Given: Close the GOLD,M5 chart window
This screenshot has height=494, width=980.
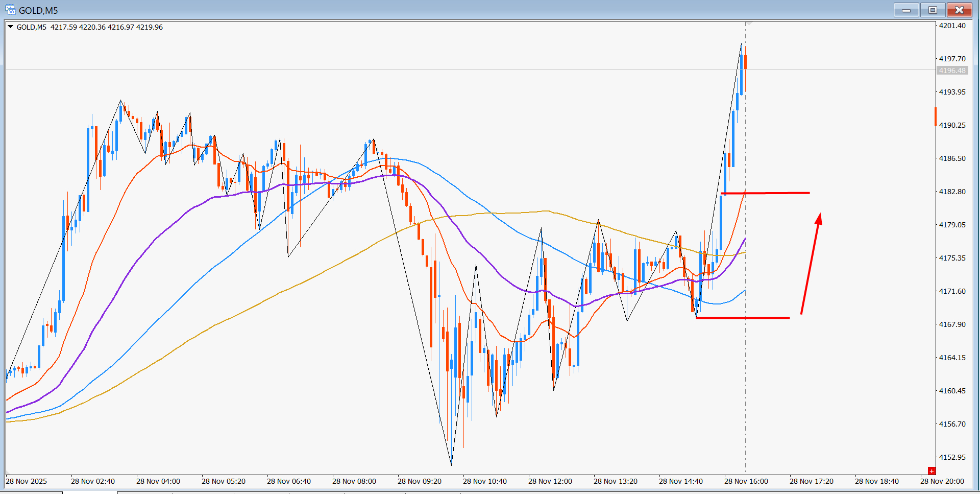Looking at the screenshot, I should [960, 10].
